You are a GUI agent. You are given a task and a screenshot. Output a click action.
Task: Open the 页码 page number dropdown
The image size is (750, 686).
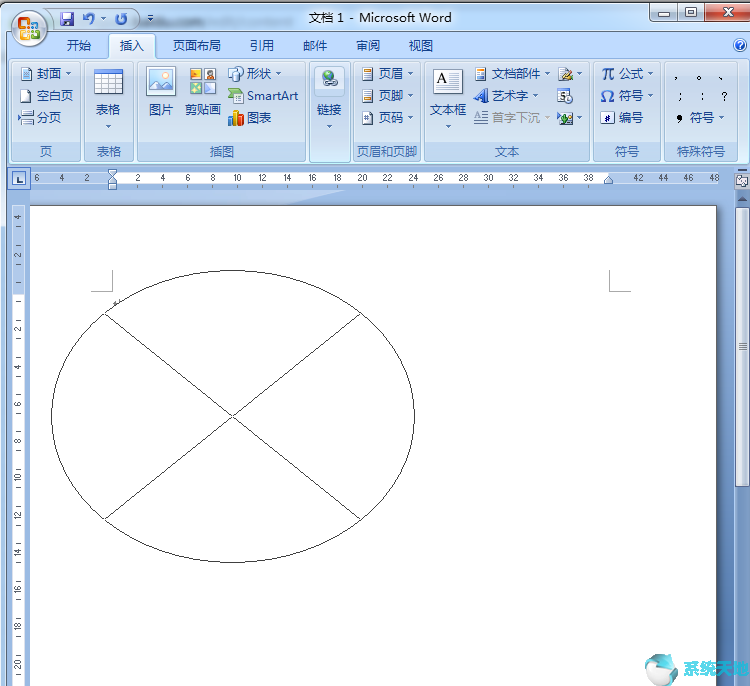coord(387,118)
